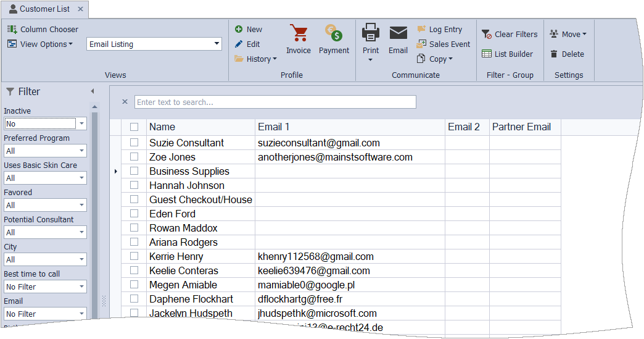This screenshot has width=644, height=339.
Task: Click the Email envelope icon
Action: [x=398, y=34]
